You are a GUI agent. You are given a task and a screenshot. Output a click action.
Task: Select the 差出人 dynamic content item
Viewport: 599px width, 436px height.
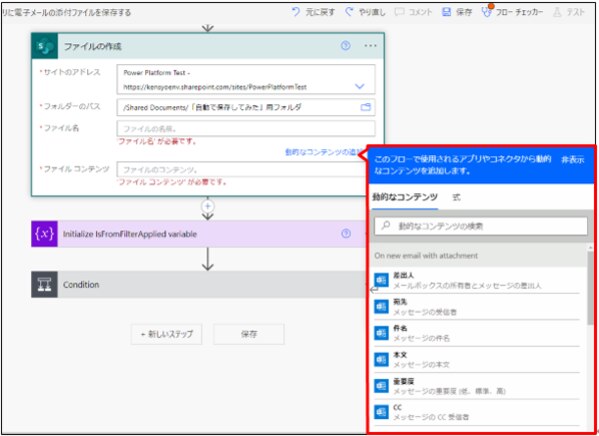[476, 280]
